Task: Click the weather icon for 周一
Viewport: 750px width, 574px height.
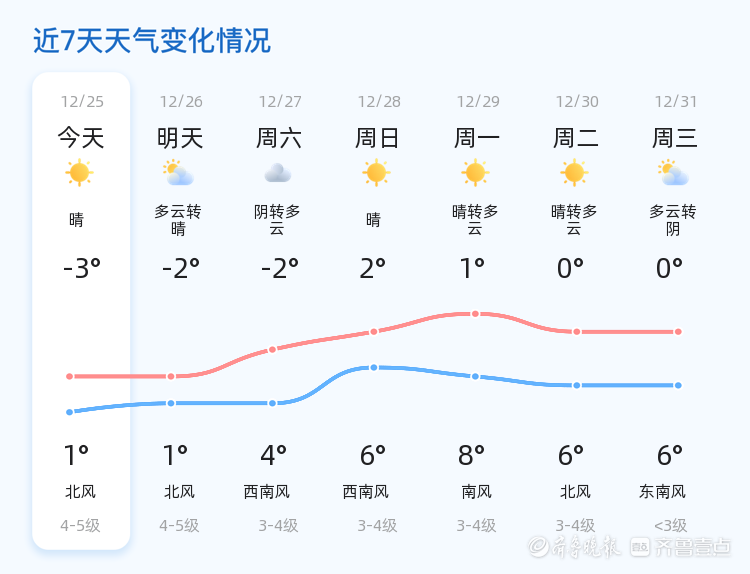Action: [x=475, y=173]
